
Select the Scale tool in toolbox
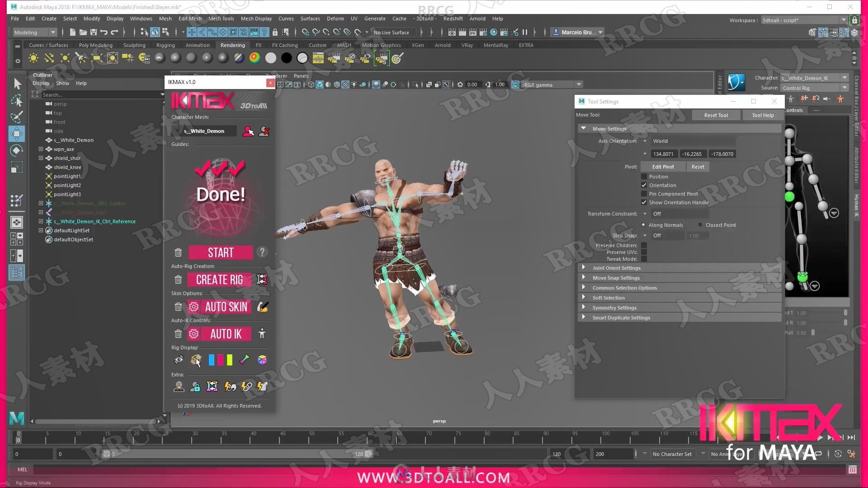(x=17, y=167)
